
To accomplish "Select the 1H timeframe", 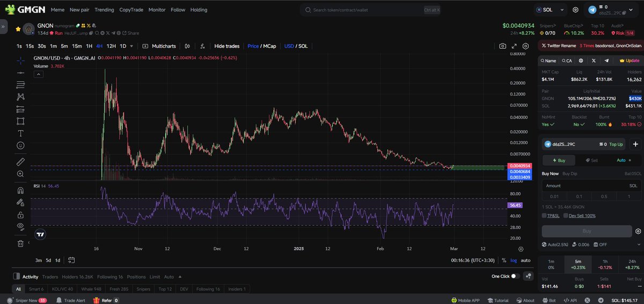I will [x=90, y=46].
